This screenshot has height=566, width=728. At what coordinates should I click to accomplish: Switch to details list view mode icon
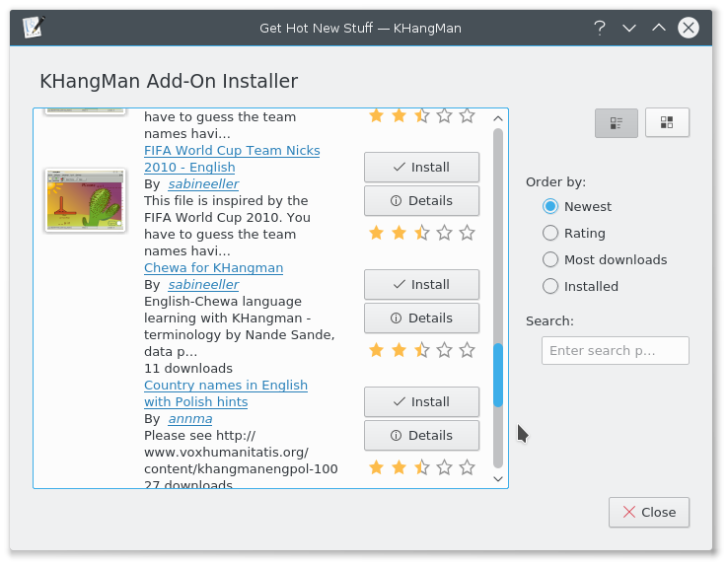click(616, 122)
